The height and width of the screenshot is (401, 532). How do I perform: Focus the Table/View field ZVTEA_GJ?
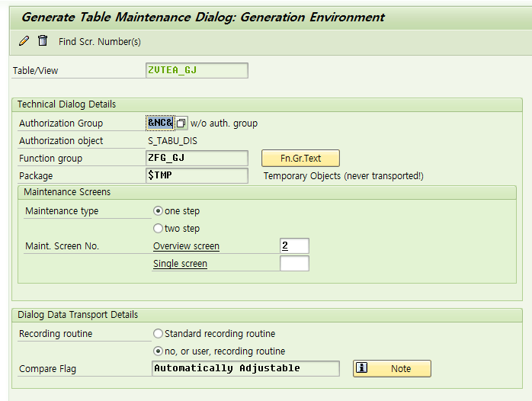(x=197, y=70)
